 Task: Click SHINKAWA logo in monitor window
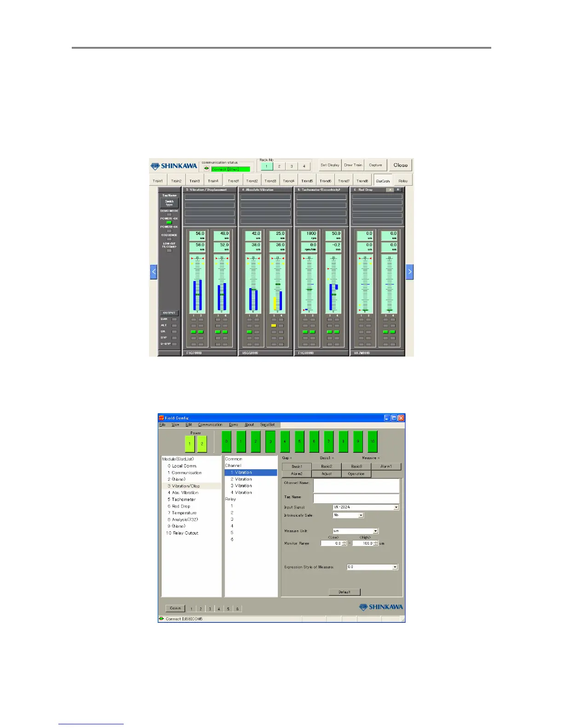(x=174, y=166)
